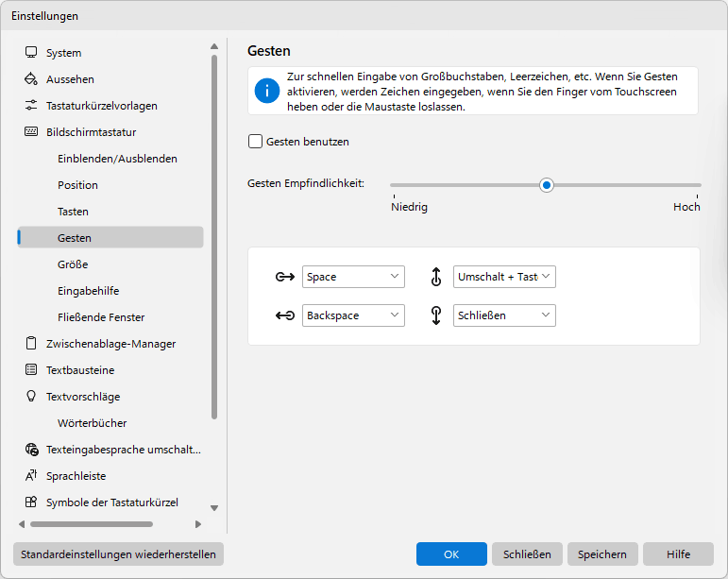Open the Wörterbücher subpage
This screenshot has height=579, width=728.
tap(110, 423)
